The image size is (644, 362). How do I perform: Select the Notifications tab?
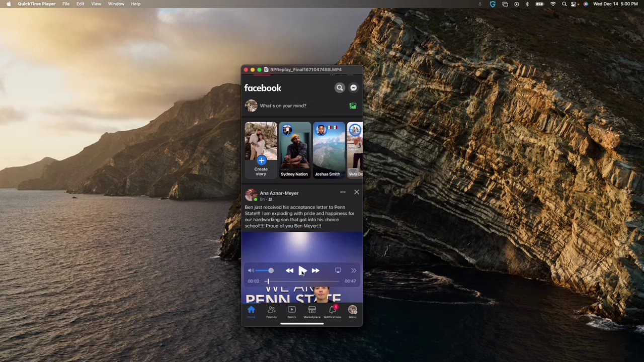[332, 312]
